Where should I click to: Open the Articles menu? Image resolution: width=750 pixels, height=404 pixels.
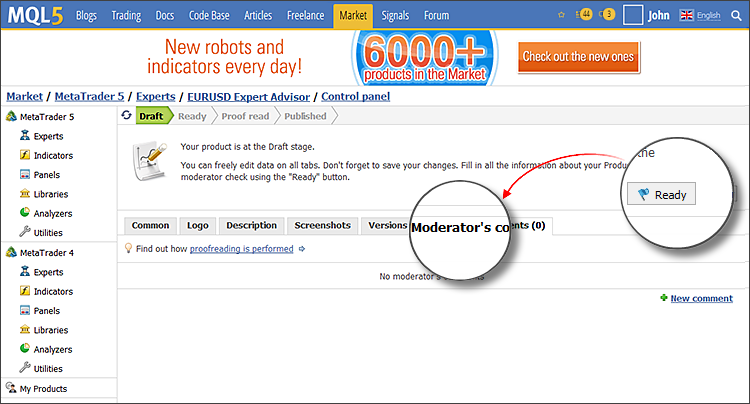tap(258, 16)
